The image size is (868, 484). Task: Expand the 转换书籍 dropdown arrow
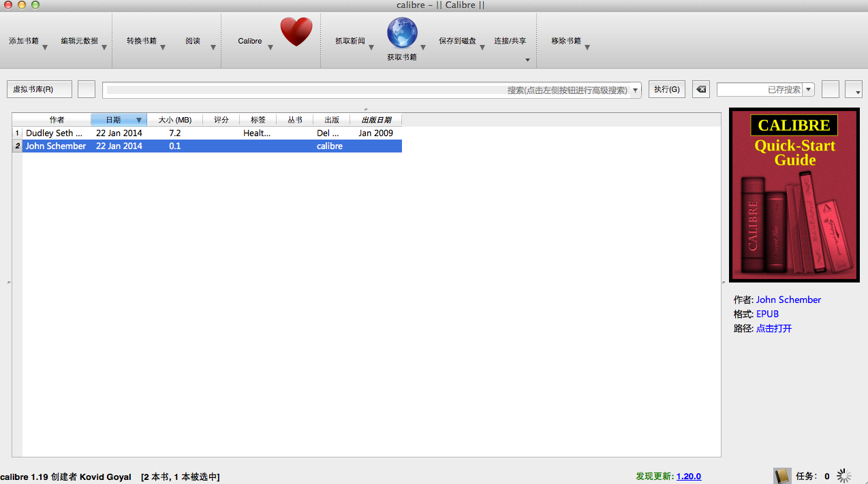[x=163, y=48]
